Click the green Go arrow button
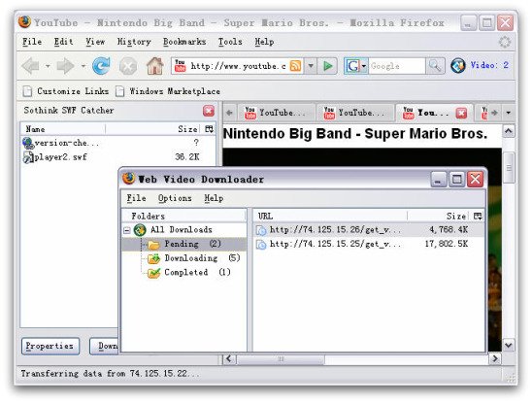The image size is (532, 403). pos(328,66)
